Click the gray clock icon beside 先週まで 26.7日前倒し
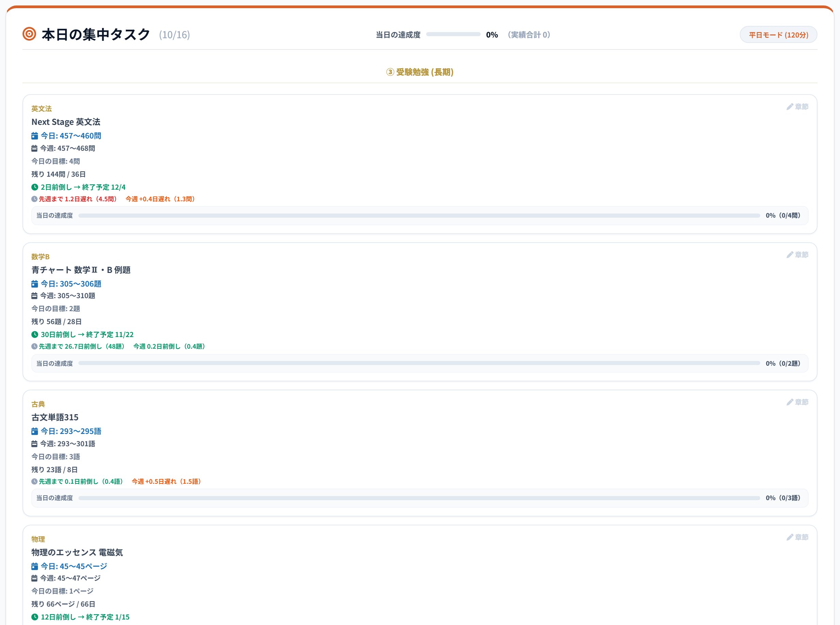The image size is (840, 625). click(x=34, y=346)
